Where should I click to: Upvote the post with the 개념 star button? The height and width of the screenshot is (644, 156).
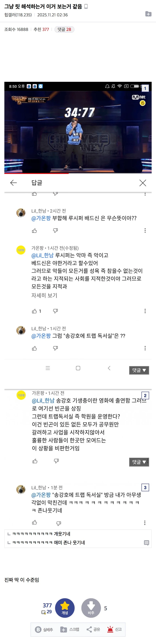65,608
